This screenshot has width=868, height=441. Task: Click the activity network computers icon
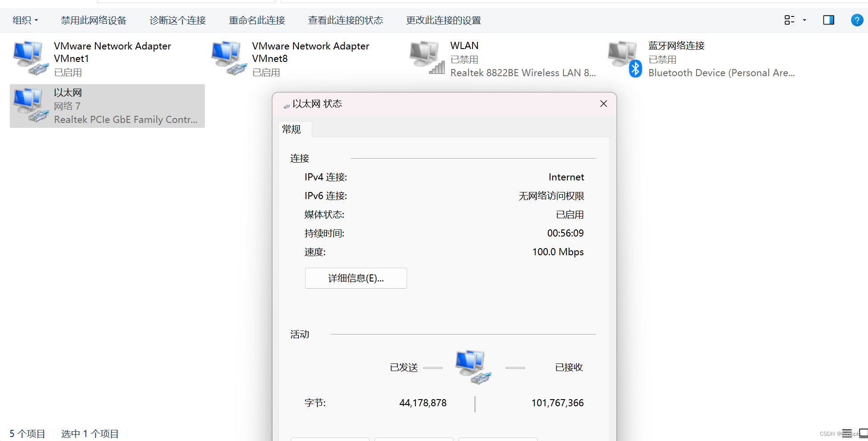click(x=473, y=367)
